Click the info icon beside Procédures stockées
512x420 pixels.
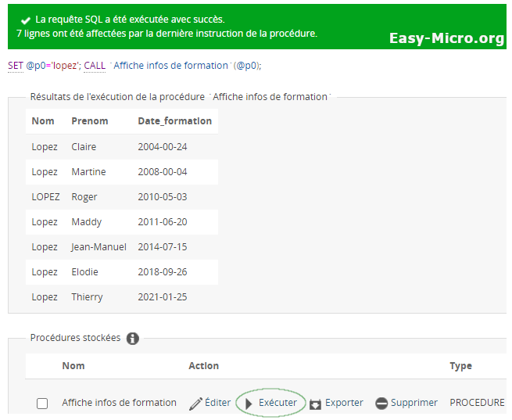133,339
